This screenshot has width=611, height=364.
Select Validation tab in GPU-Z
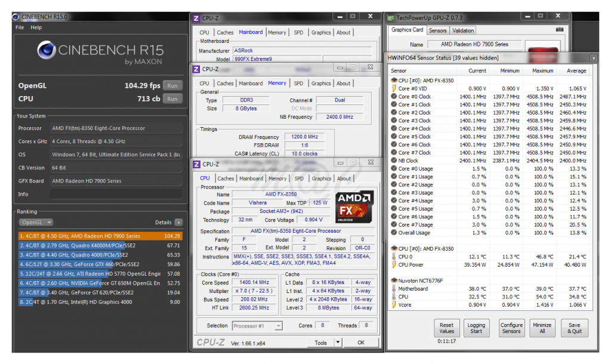463,30
